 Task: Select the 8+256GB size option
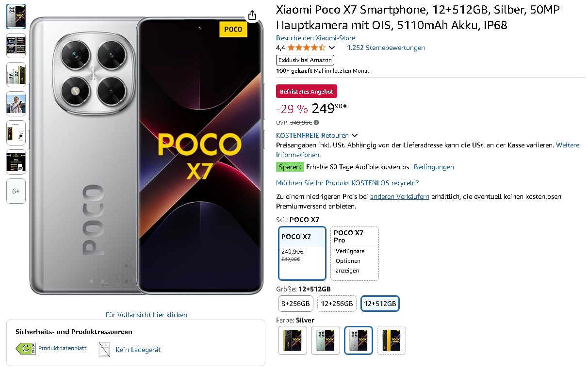pos(295,304)
